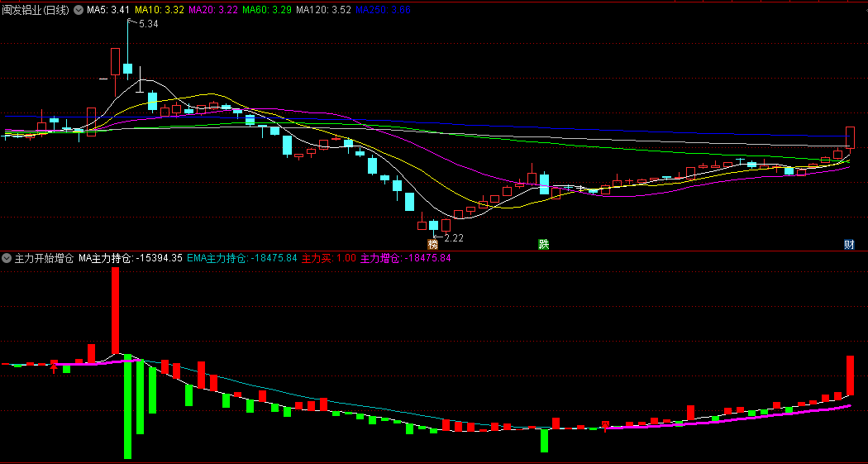Click the tallest red bar in indicator panel
This screenshot has width=868, height=464.
(x=115, y=311)
